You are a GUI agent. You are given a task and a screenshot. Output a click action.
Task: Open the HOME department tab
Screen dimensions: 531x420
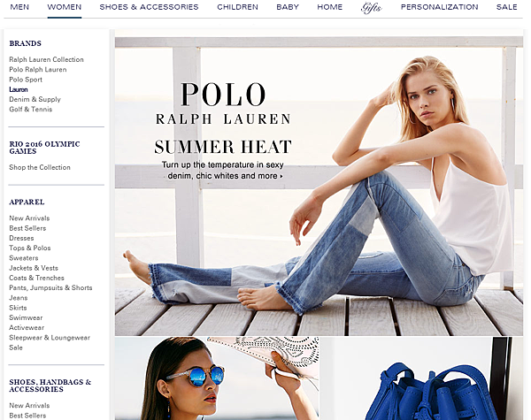(329, 7)
